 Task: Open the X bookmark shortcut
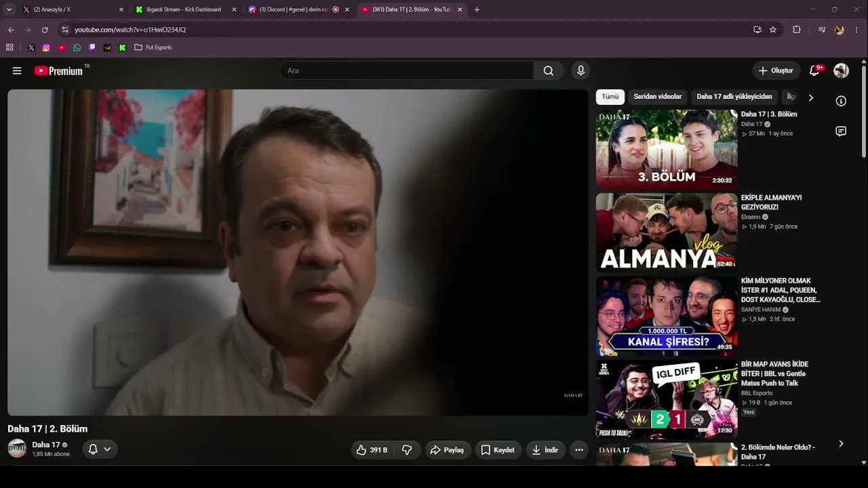(31, 47)
